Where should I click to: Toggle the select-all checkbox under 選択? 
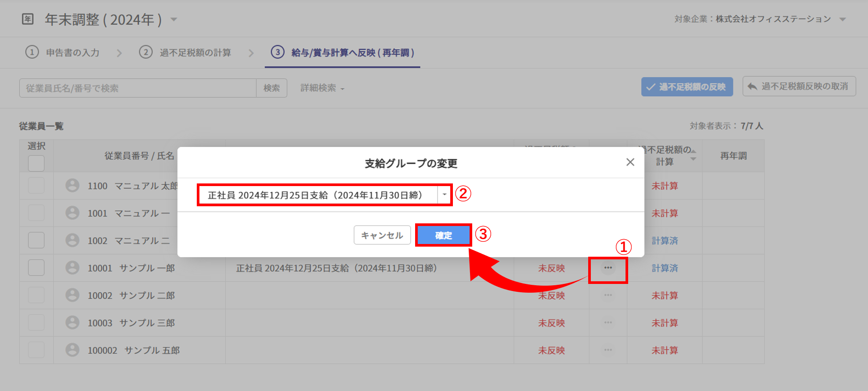tap(36, 163)
